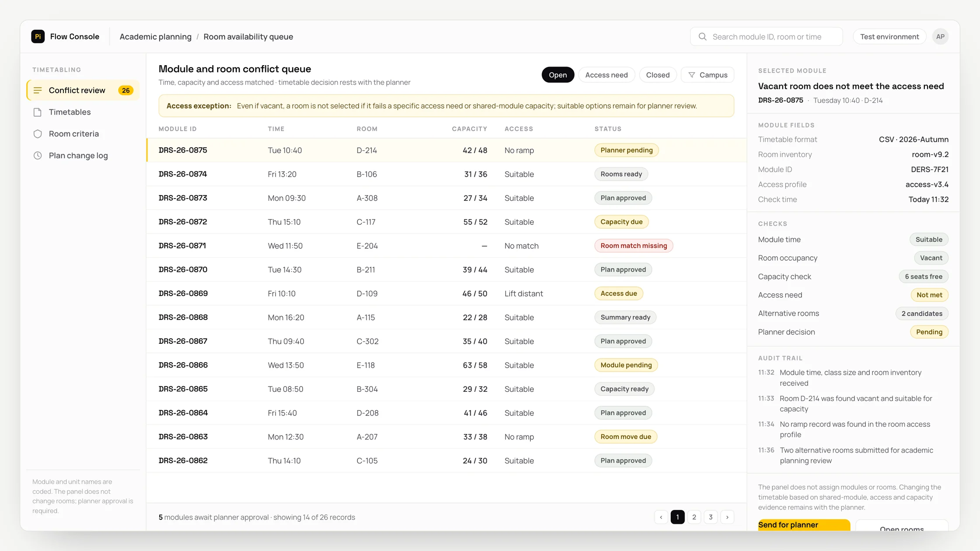Click the Send for planner button

pyautogui.click(x=804, y=525)
